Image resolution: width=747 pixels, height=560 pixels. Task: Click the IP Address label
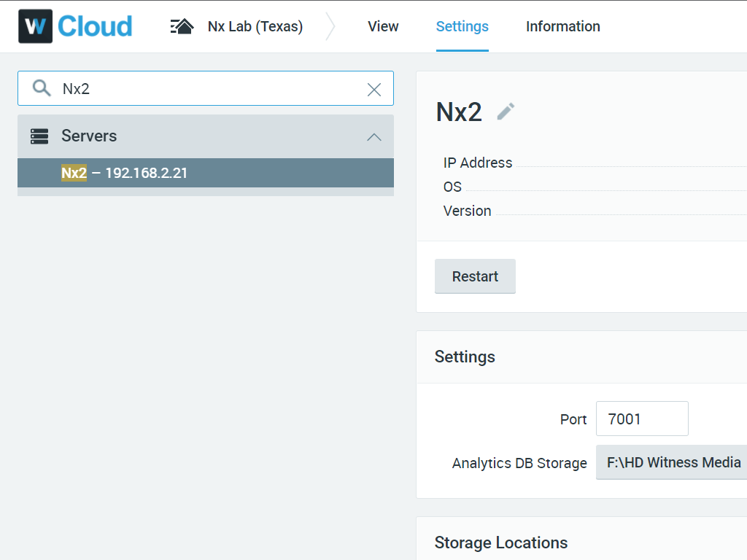pyautogui.click(x=478, y=163)
